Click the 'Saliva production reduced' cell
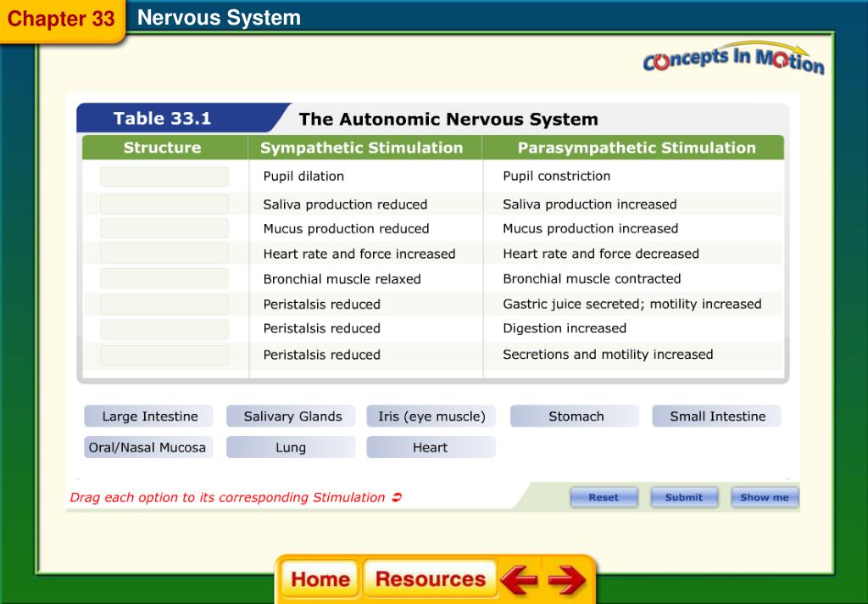Screen dimensions: 868x604 tap(345, 204)
